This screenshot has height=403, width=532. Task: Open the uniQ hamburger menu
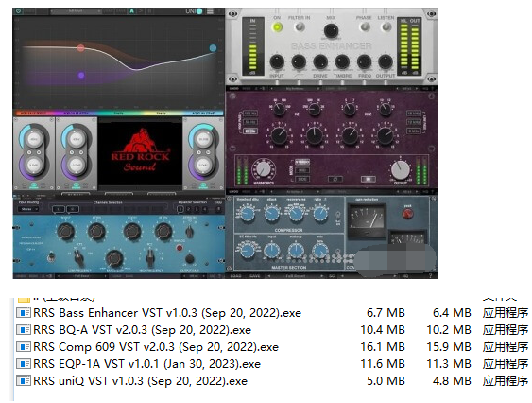[210, 10]
